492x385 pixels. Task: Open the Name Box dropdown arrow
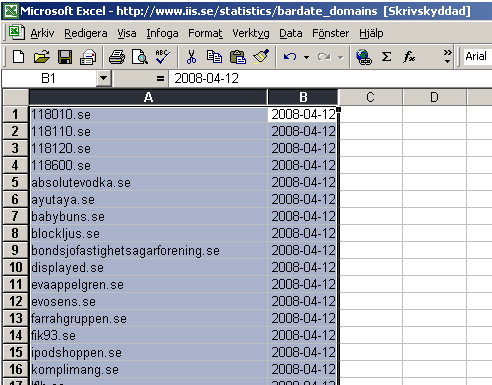pos(104,79)
